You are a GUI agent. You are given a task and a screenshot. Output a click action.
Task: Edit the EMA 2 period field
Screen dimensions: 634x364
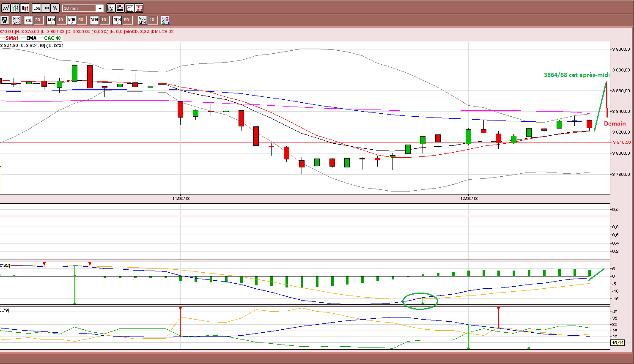82,20
